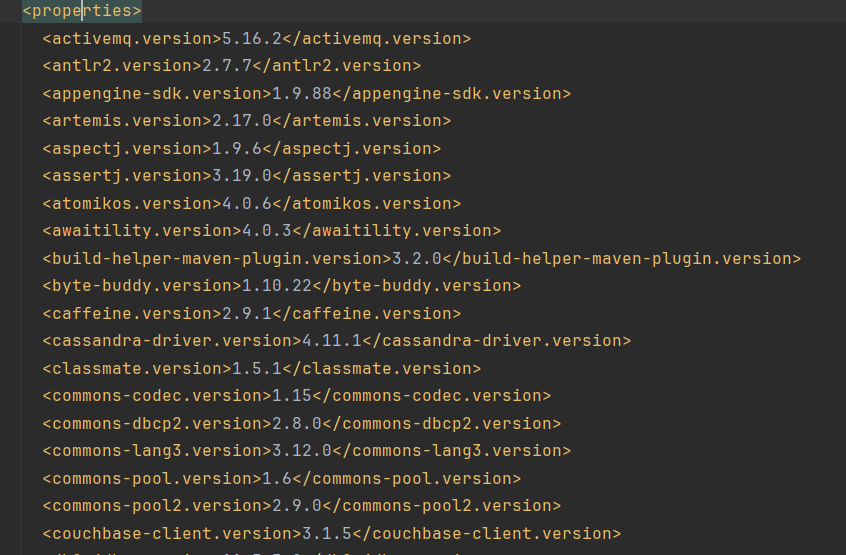Click the appengine-sdk.version value 1.9.88
Screen dimensions: 846x555
click(x=302, y=94)
